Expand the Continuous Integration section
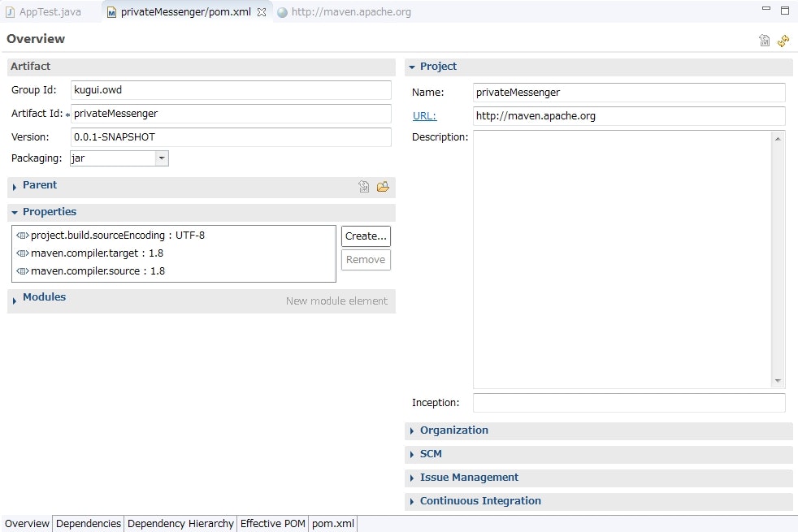Image resolution: width=798 pixels, height=532 pixels. point(412,501)
